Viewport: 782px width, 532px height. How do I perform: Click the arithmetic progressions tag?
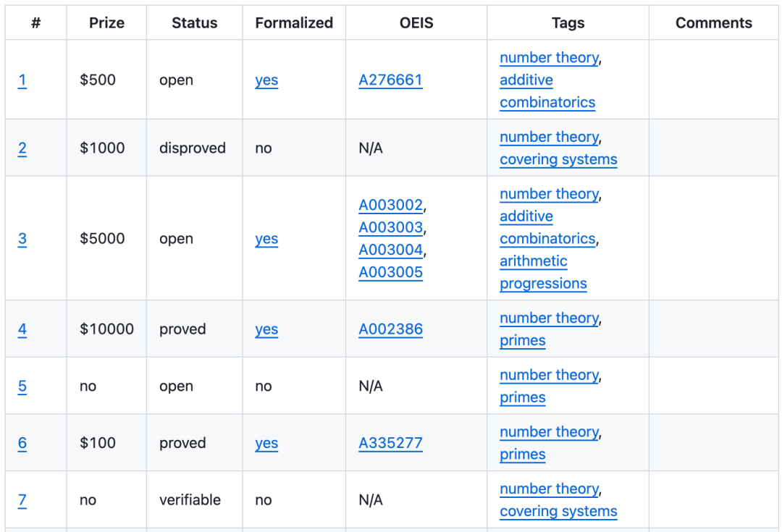tap(542, 272)
